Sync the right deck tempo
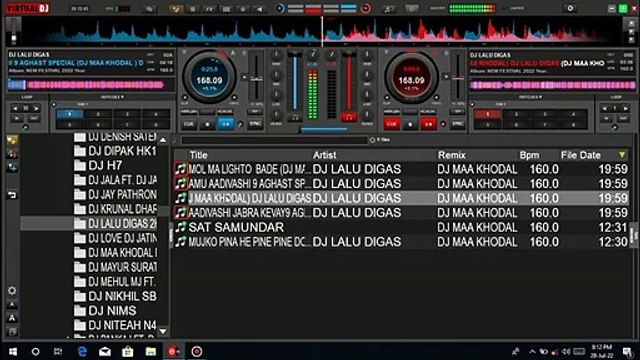This screenshot has height=360, width=640. 458,124
